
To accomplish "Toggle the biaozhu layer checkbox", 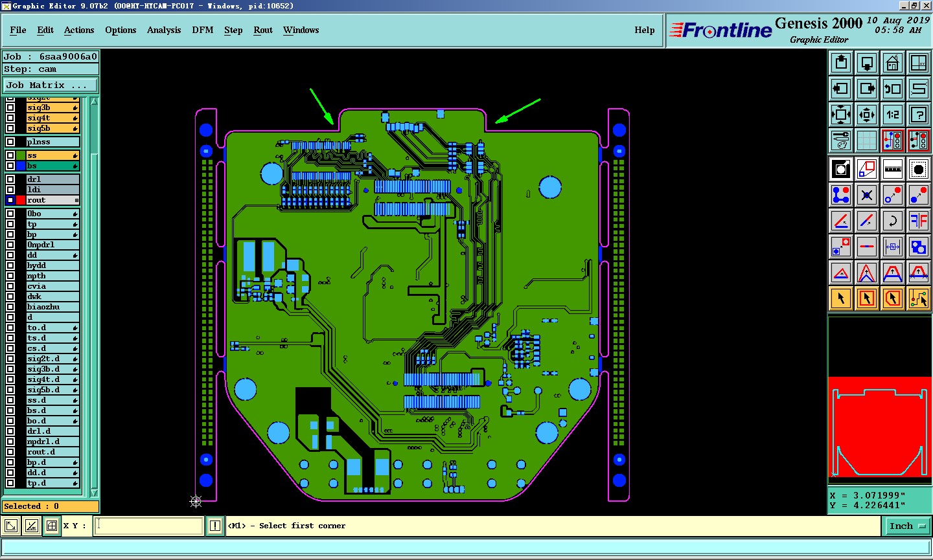I will click(x=10, y=307).
